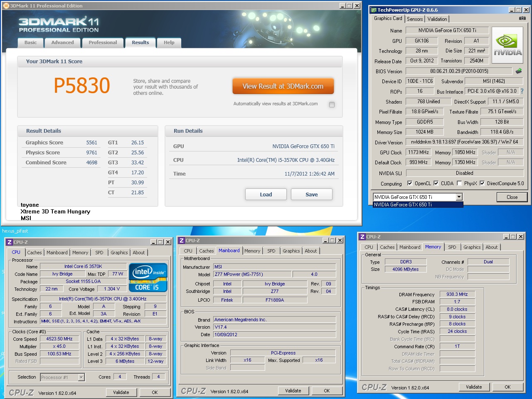Click the Command Rate 1T value

tap(457, 346)
